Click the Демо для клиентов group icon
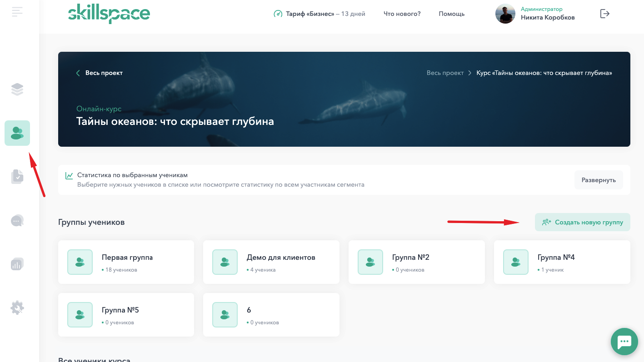Viewport: 644px width, 362px height. [x=225, y=262]
